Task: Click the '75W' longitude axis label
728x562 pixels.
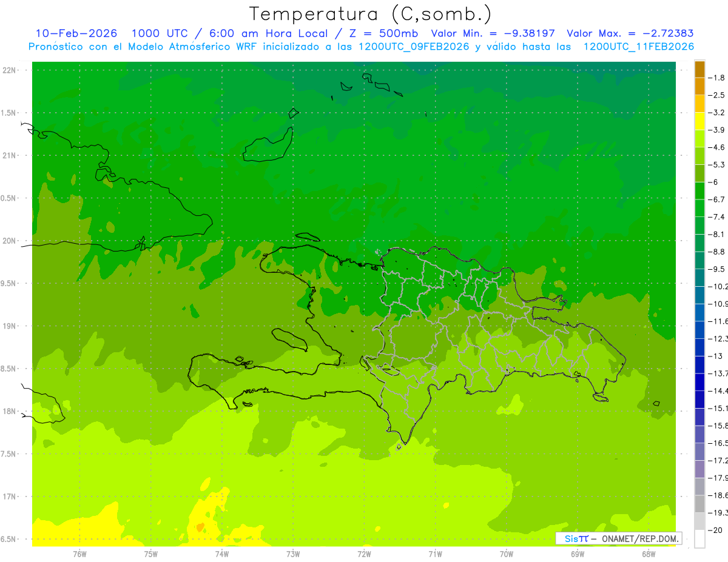Action: point(151,554)
